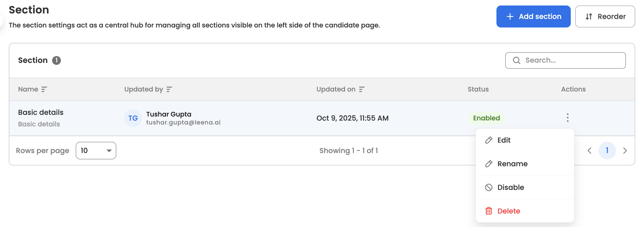The image size is (644, 227).
Task: Click the search magnifier icon
Action: pos(516,60)
